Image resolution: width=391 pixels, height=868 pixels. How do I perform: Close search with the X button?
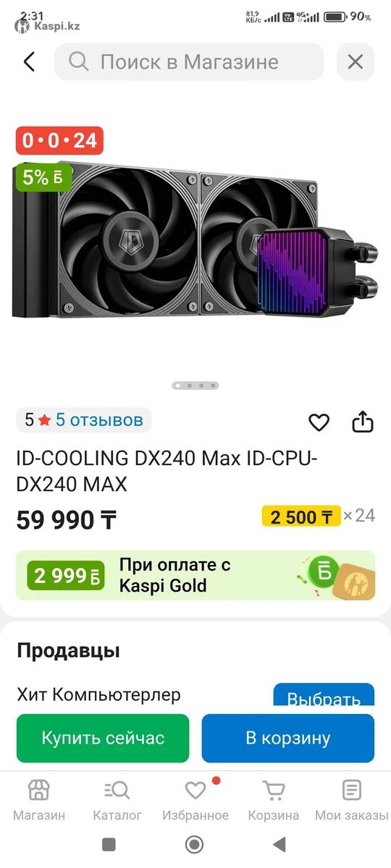click(356, 61)
